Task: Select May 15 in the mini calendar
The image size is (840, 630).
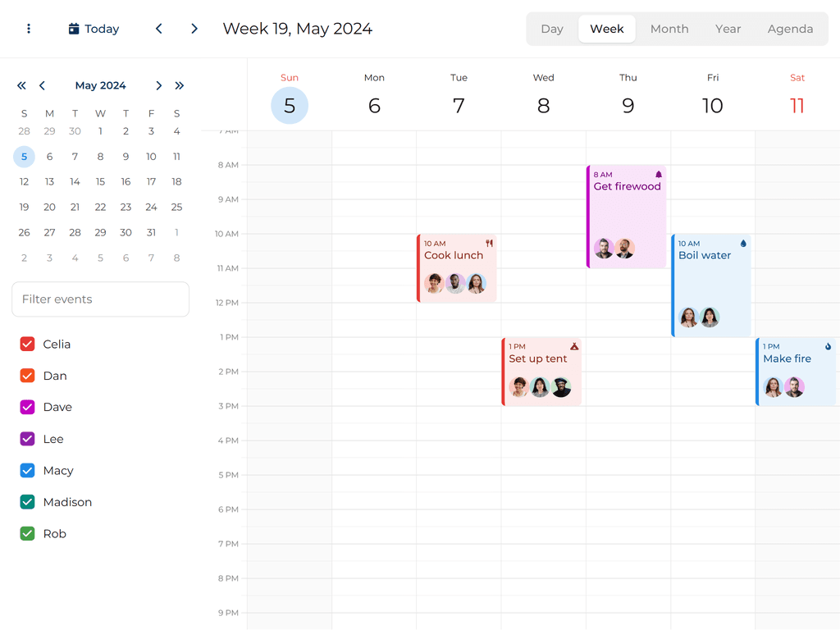Action: (x=100, y=182)
